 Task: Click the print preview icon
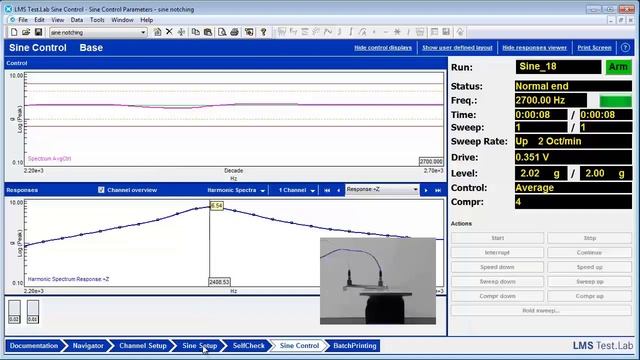tap(222, 32)
